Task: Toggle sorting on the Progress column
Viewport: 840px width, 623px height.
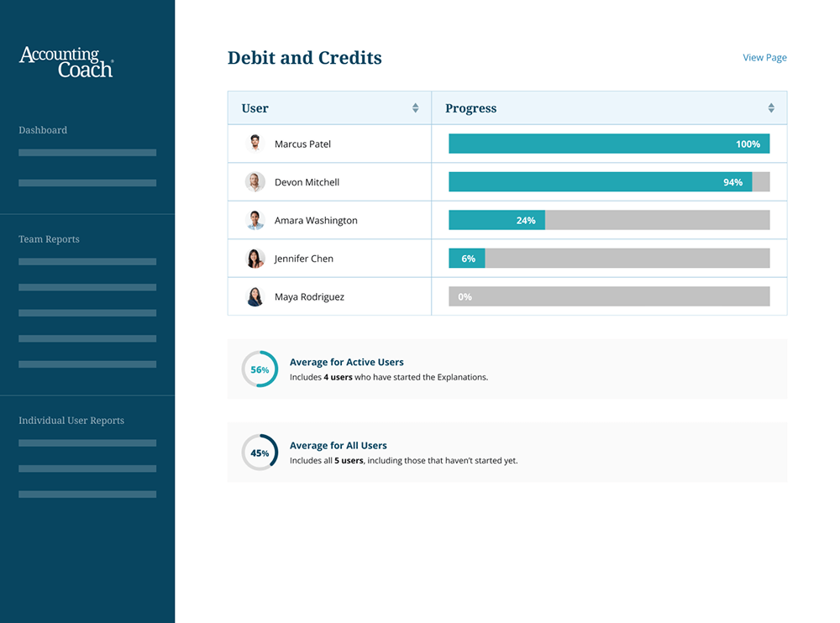Action: pos(770,107)
